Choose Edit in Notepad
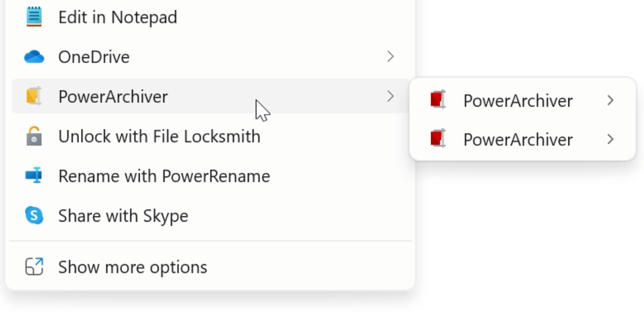Screen dimensions: 644x315 [210, 17]
